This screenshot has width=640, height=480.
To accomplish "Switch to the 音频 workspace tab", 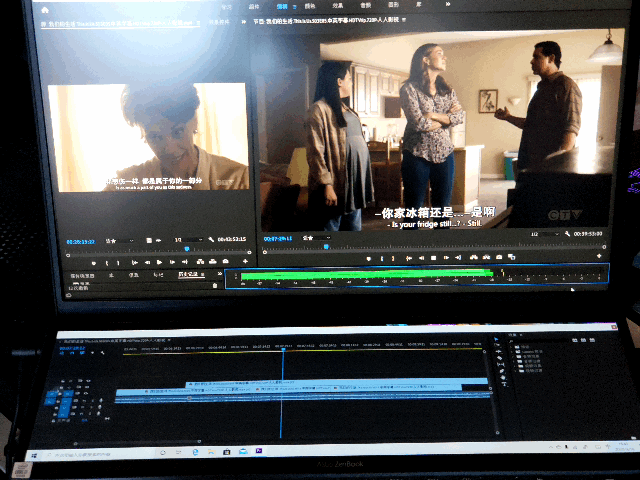I will [366, 5].
